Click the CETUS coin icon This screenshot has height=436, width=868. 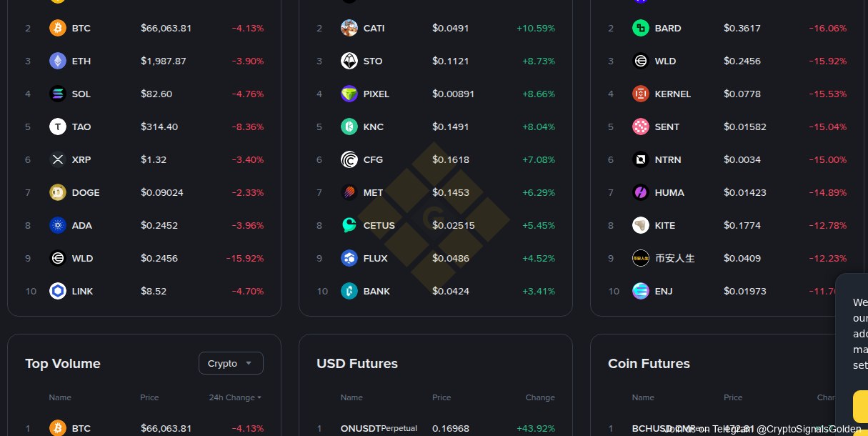(x=349, y=226)
